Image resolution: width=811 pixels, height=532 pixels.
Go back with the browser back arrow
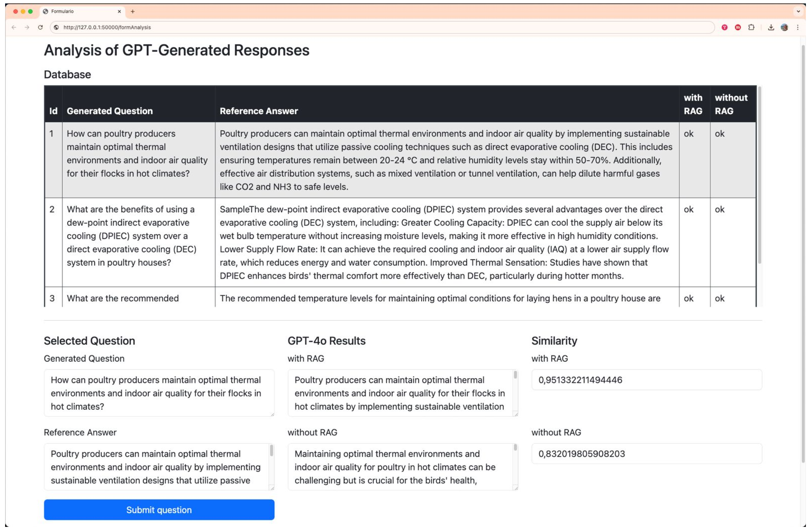[x=14, y=27]
